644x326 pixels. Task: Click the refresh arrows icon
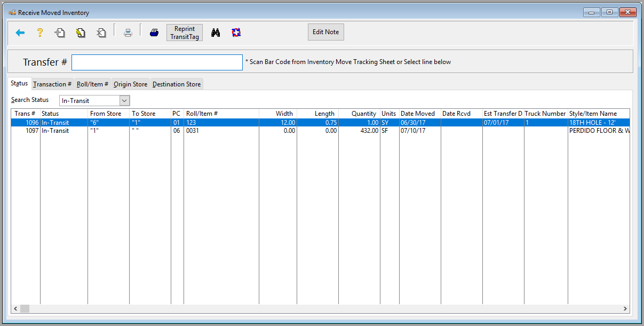click(x=236, y=33)
